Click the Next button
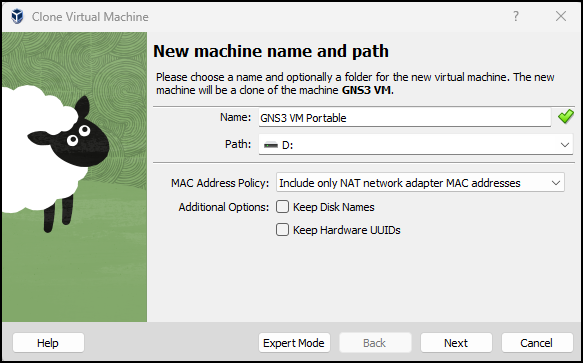Viewport: 583px width, 363px height. pos(456,343)
